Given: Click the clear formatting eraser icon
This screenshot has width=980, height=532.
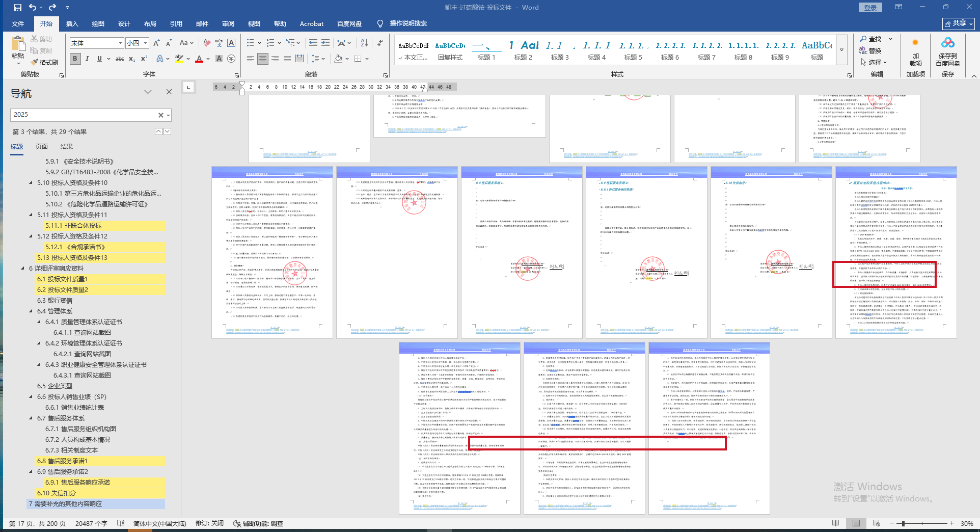Looking at the screenshot, I should (x=206, y=43).
